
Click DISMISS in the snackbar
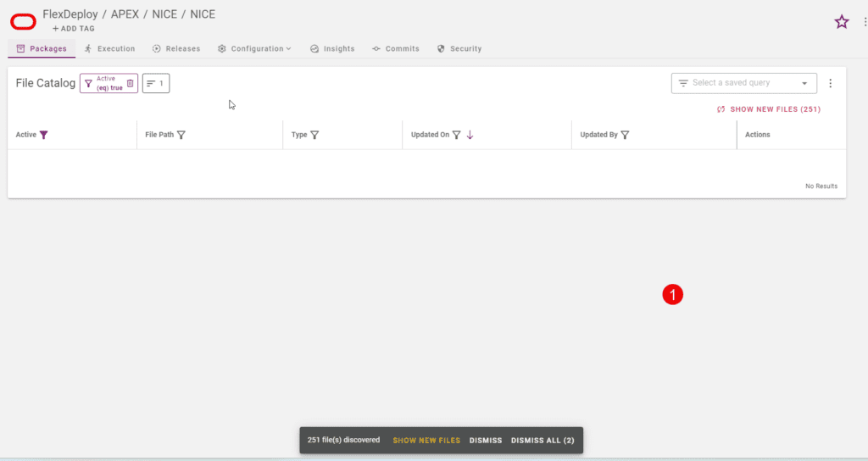pos(486,441)
